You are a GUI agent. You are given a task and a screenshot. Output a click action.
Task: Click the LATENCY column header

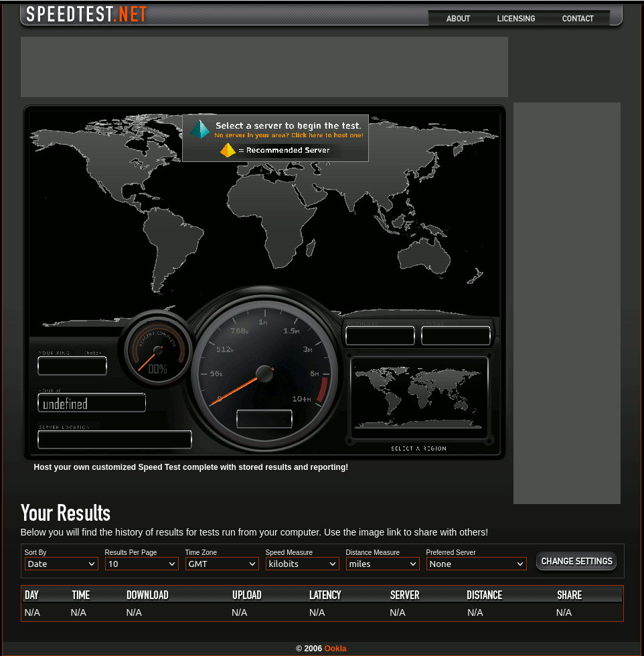pyautogui.click(x=325, y=595)
